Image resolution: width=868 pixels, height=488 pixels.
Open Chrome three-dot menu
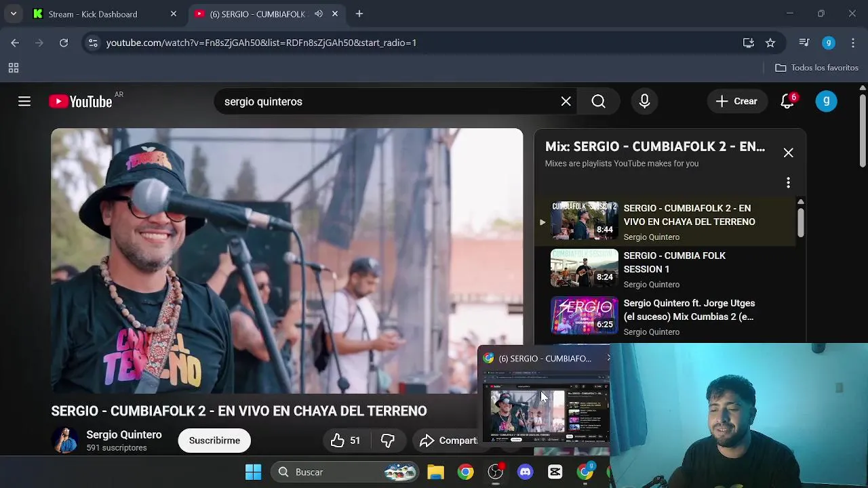pos(853,43)
